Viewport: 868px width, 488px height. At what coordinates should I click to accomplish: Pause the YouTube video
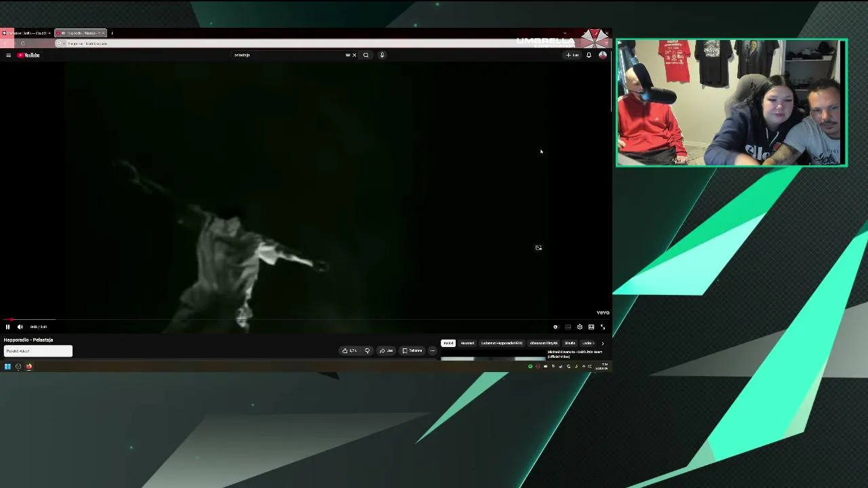[7, 327]
